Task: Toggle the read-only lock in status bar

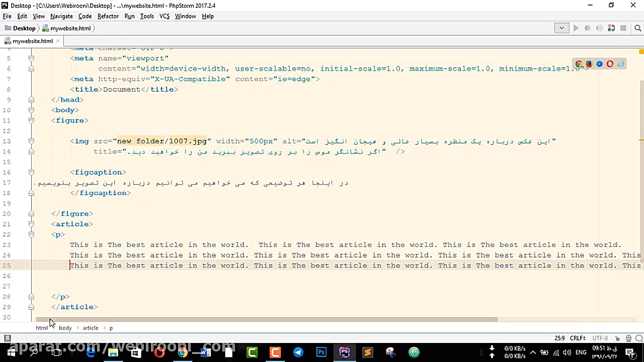Action: [618, 338]
